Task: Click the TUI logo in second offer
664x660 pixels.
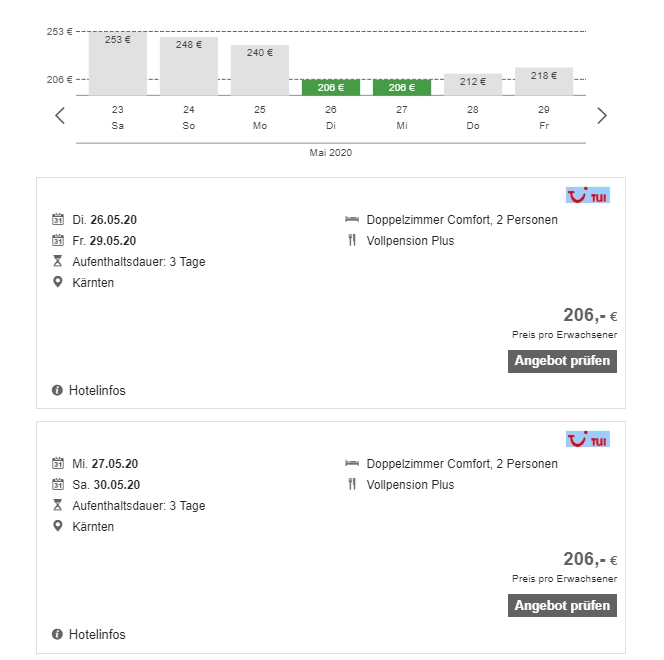Action: coord(588,439)
